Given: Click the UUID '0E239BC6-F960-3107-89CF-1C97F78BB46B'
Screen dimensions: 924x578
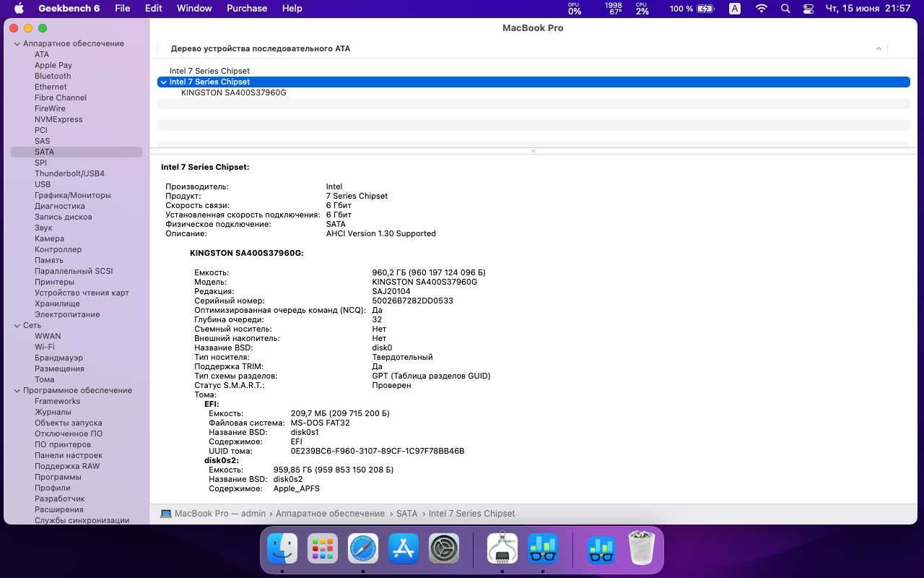Looking at the screenshot, I should [x=378, y=451].
